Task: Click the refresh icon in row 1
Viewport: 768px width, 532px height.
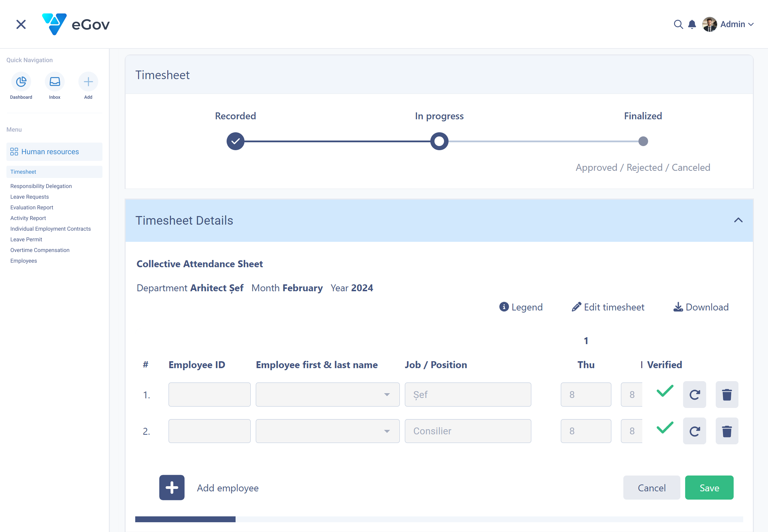Action: point(694,395)
